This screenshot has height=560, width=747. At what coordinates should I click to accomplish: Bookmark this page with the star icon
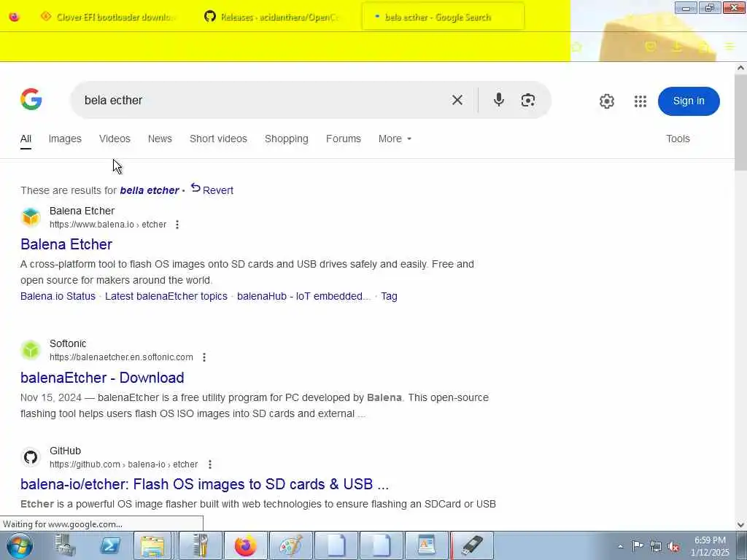[x=577, y=46]
